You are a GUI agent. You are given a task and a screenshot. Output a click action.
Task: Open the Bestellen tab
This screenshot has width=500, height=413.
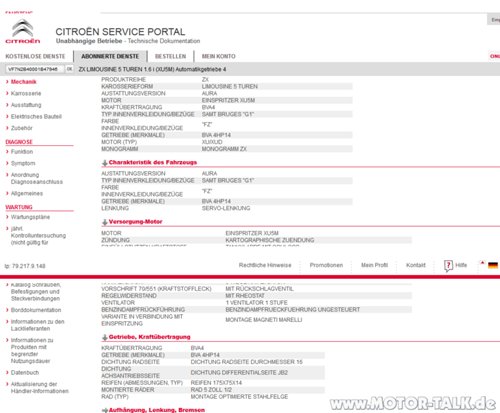170,56
